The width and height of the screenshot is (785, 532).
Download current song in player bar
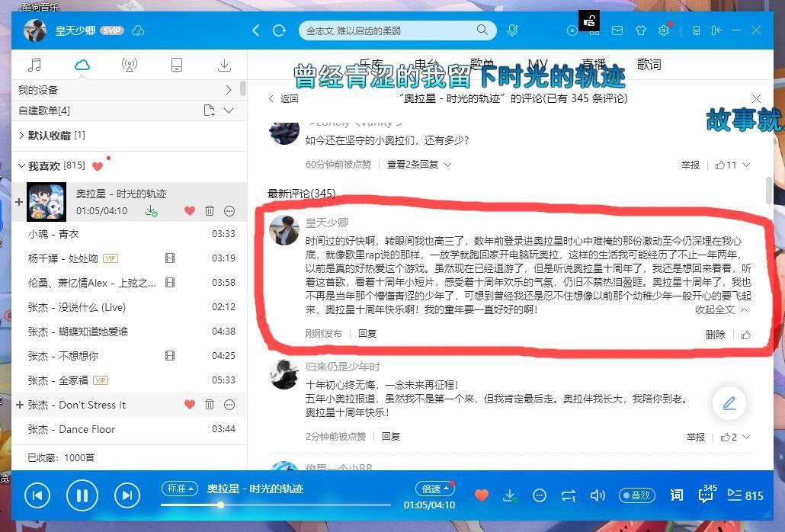(x=510, y=495)
